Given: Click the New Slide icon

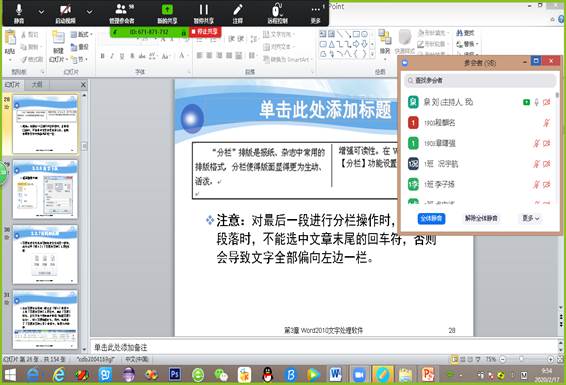Looking at the screenshot, I should click(58, 38).
